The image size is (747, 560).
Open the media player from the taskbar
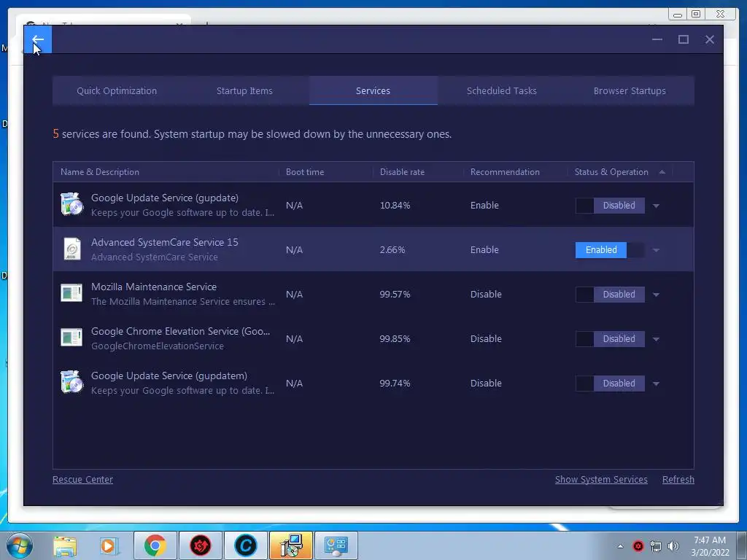[x=109, y=545]
